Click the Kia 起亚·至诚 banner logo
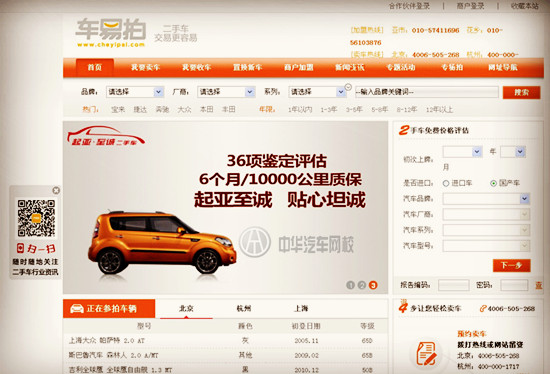Image resolution: width=550 pixels, height=374 pixels. coord(106,135)
